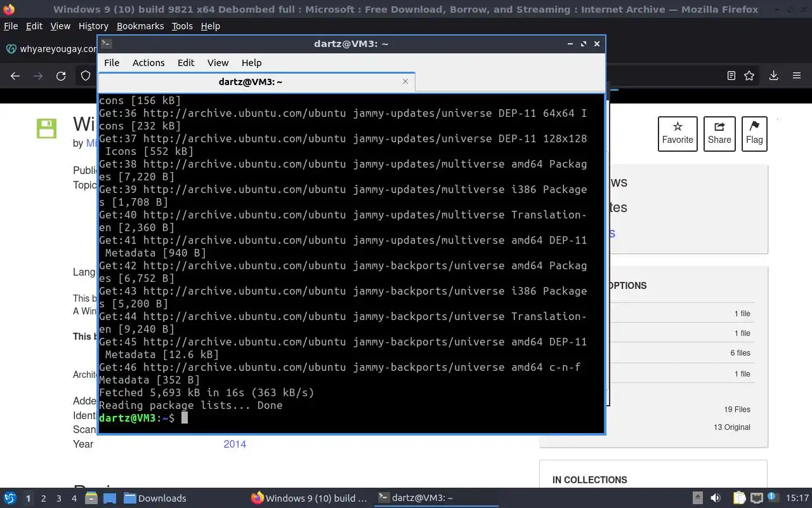The height and width of the screenshot is (508, 812).
Task: Click Firefox forward arrow button
Action: coord(38,76)
